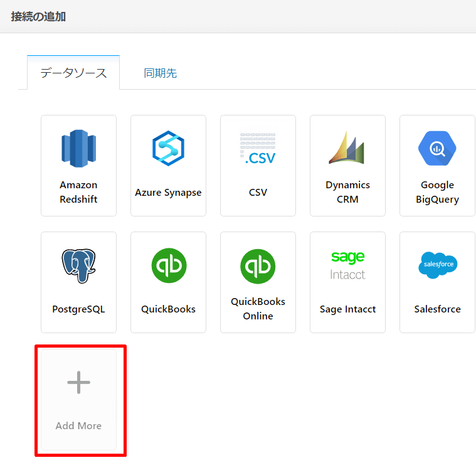Click the 'Google BigQuery' label text

click(x=437, y=192)
